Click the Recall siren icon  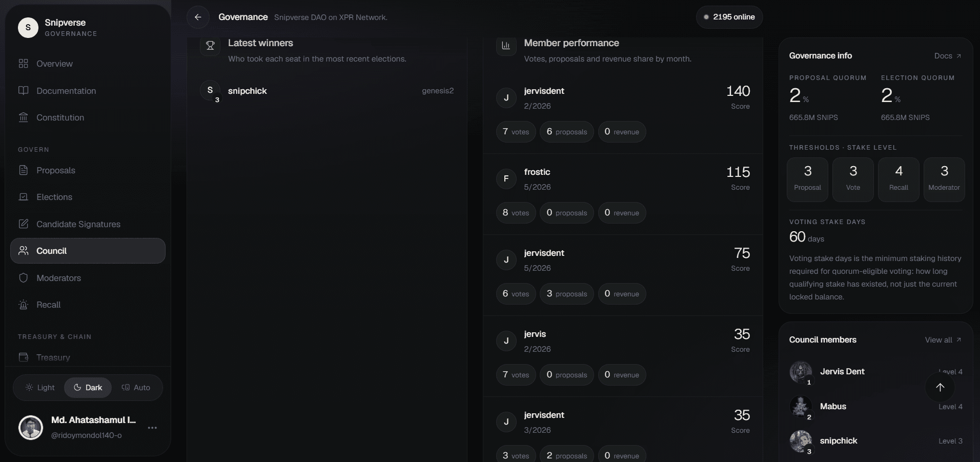pyautogui.click(x=23, y=305)
